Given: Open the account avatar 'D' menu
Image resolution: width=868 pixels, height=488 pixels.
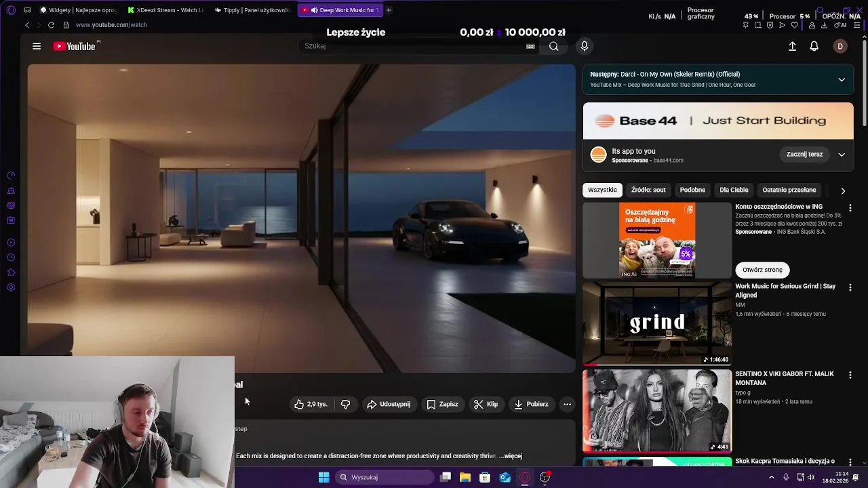Looking at the screenshot, I should pos(840,46).
